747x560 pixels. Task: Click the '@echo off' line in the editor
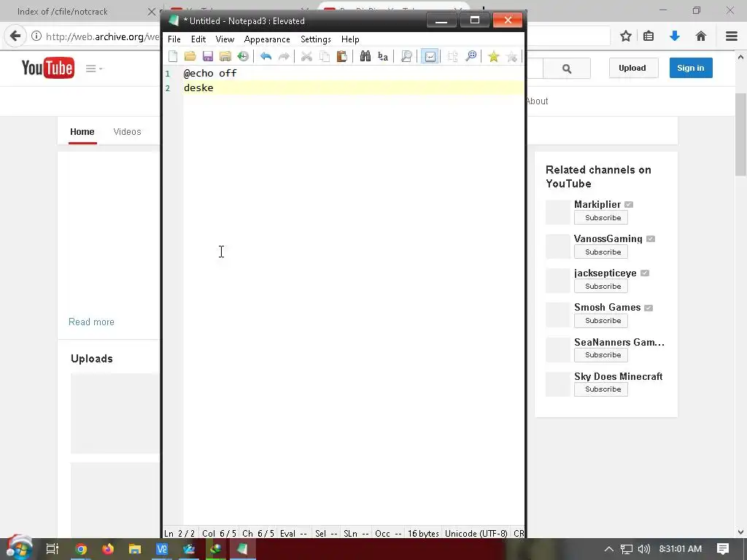(x=210, y=73)
